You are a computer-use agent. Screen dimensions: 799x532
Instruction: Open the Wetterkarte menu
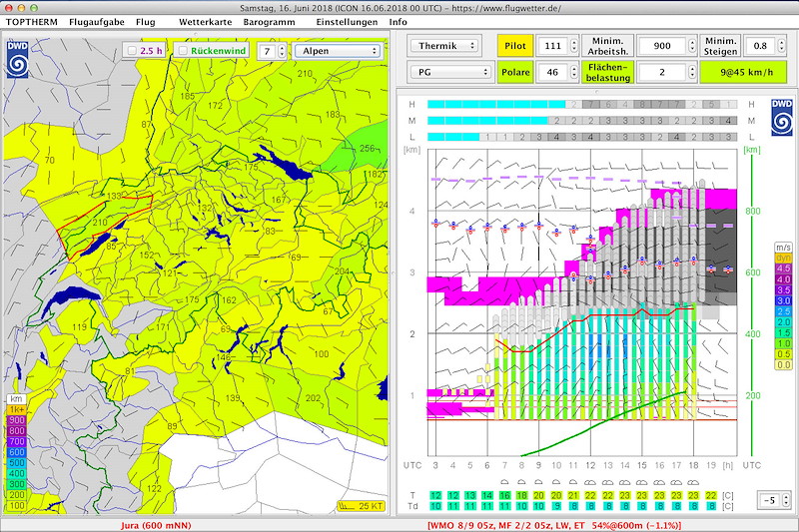coord(206,22)
